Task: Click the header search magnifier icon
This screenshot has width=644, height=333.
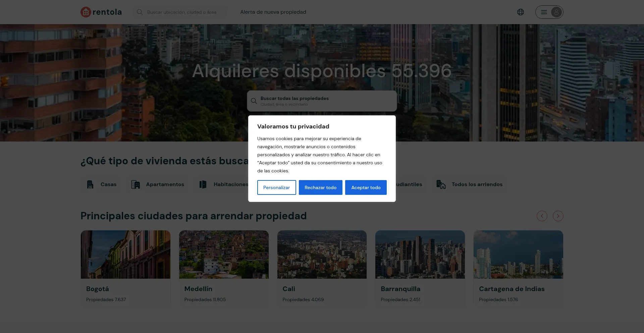Action: coord(140,12)
